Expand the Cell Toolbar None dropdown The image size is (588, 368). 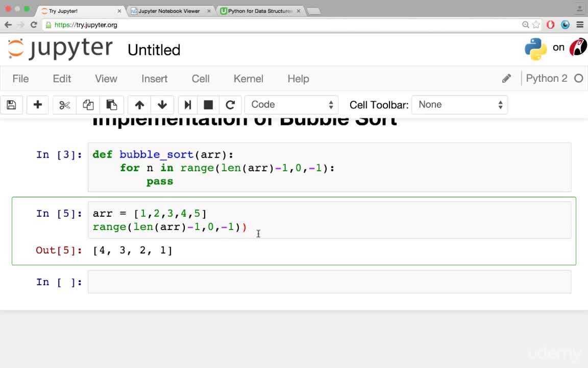[x=460, y=105]
